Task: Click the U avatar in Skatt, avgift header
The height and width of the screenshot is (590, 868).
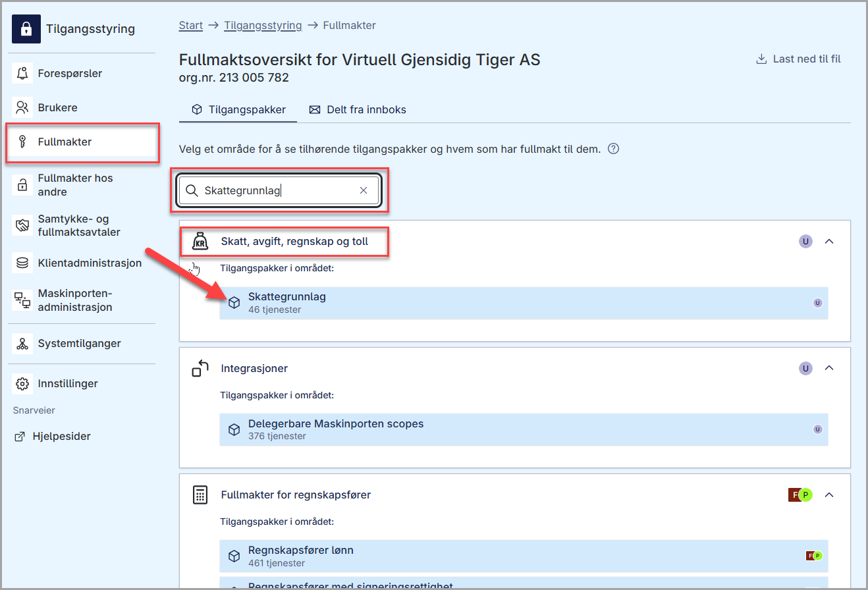Action: point(805,241)
